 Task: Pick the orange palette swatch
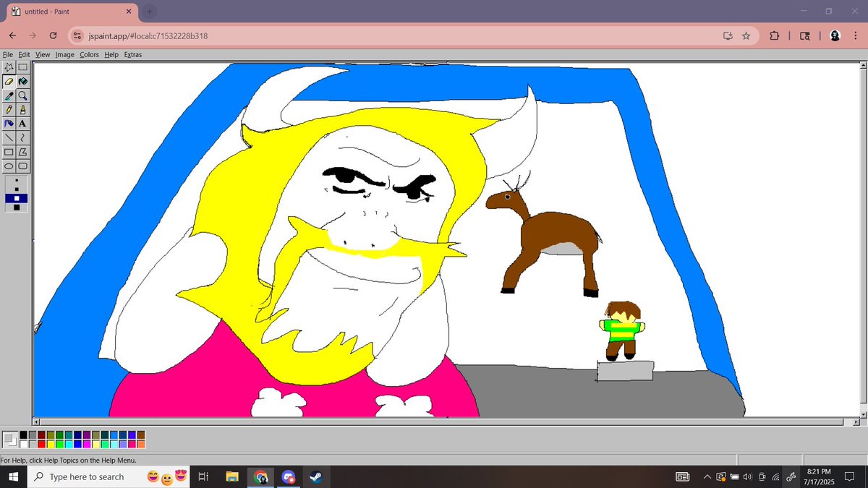[x=141, y=445]
